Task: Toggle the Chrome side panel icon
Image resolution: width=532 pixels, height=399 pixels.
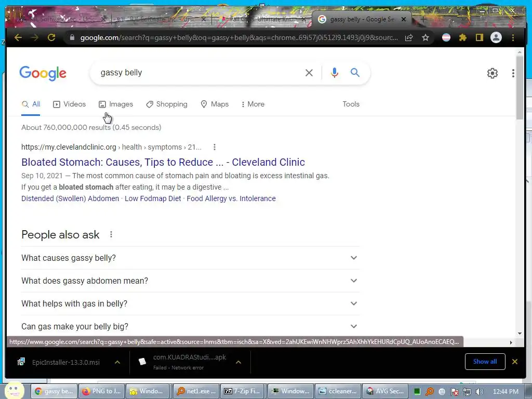Action: point(479,37)
